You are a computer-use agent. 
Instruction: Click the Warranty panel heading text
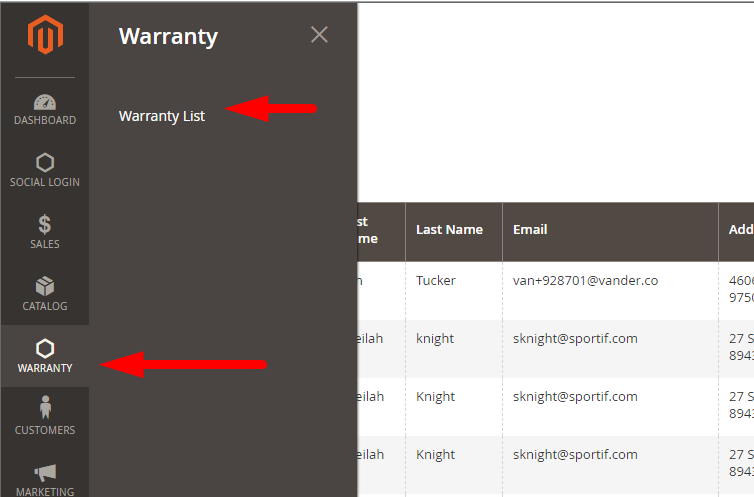click(168, 37)
